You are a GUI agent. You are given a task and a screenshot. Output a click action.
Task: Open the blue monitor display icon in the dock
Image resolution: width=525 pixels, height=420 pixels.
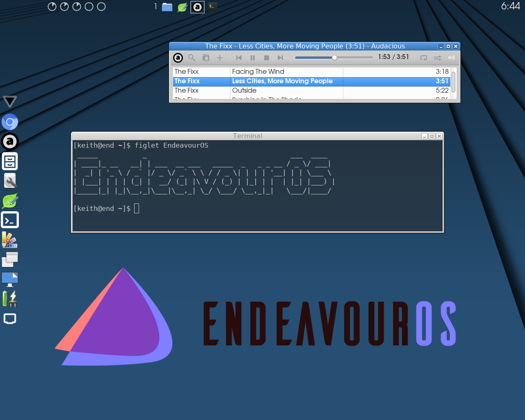10,279
